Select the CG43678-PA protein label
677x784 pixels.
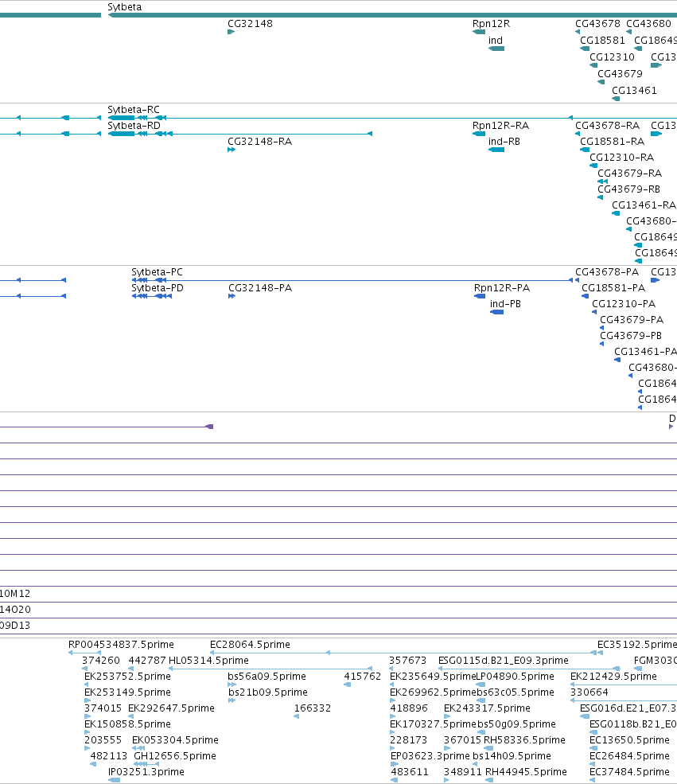[607, 272]
